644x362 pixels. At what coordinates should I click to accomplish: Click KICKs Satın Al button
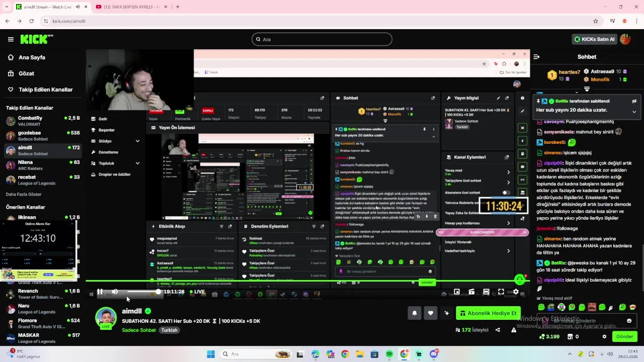point(594,39)
